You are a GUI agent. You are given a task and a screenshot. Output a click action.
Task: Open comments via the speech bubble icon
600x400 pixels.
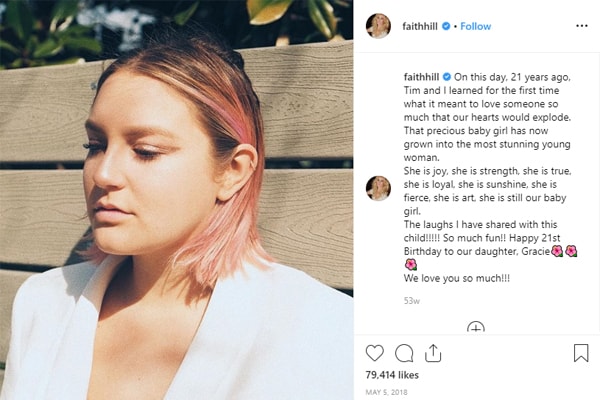(404, 353)
